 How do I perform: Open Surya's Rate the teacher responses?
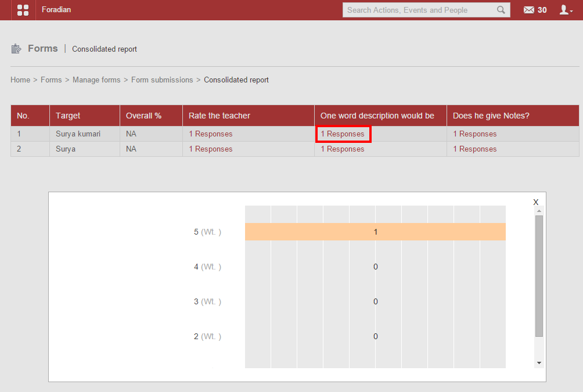pyautogui.click(x=210, y=149)
